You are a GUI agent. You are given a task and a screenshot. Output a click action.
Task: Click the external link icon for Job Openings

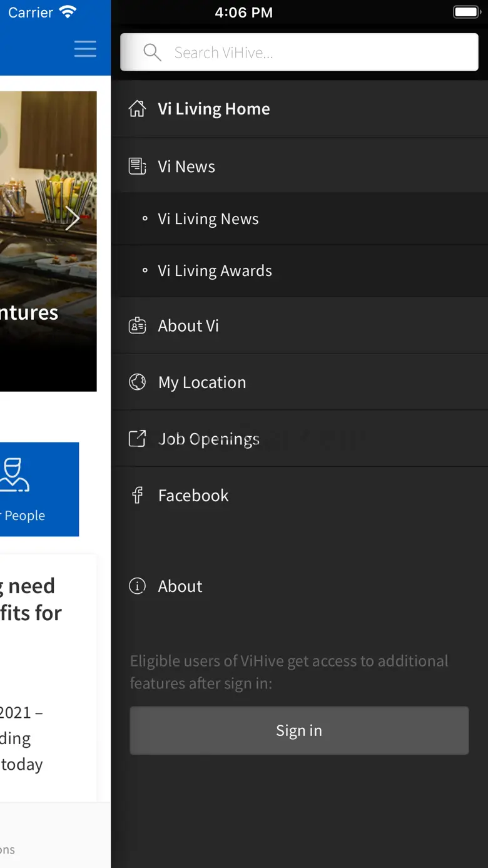(x=137, y=439)
